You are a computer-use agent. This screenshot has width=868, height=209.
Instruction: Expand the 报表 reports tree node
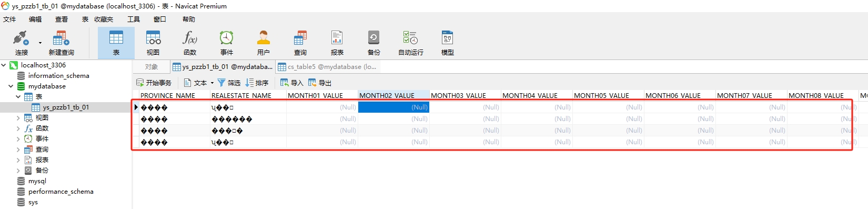click(x=18, y=160)
